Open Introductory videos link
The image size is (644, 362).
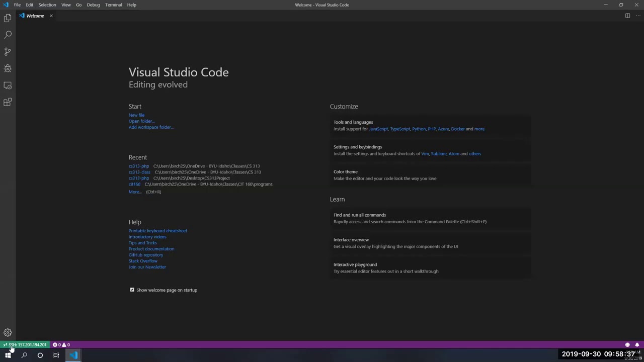click(147, 237)
